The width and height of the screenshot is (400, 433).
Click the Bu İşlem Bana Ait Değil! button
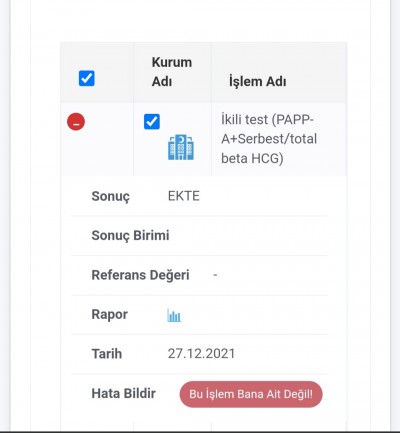point(251,394)
